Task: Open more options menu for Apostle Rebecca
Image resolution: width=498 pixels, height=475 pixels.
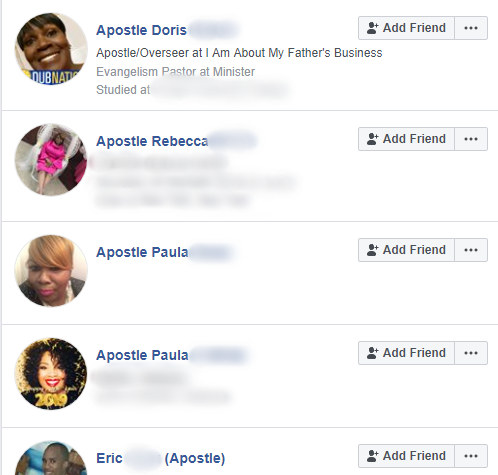Action: point(471,139)
